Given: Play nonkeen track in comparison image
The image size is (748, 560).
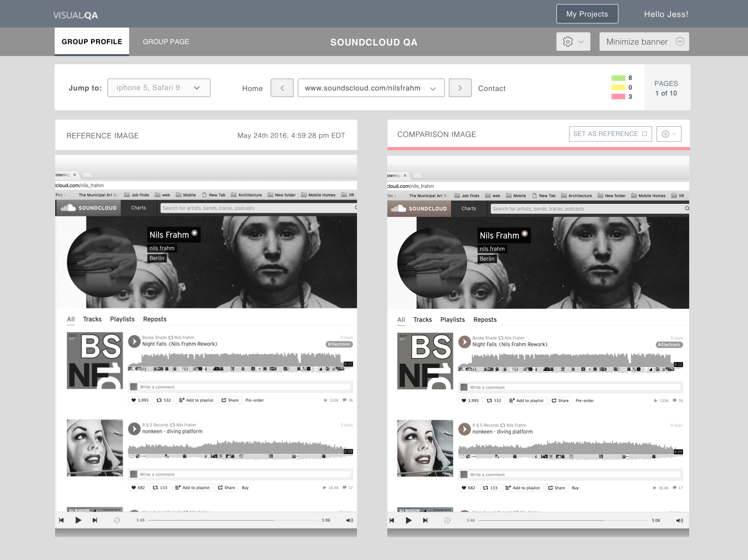Looking at the screenshot, I should (465, 429).
